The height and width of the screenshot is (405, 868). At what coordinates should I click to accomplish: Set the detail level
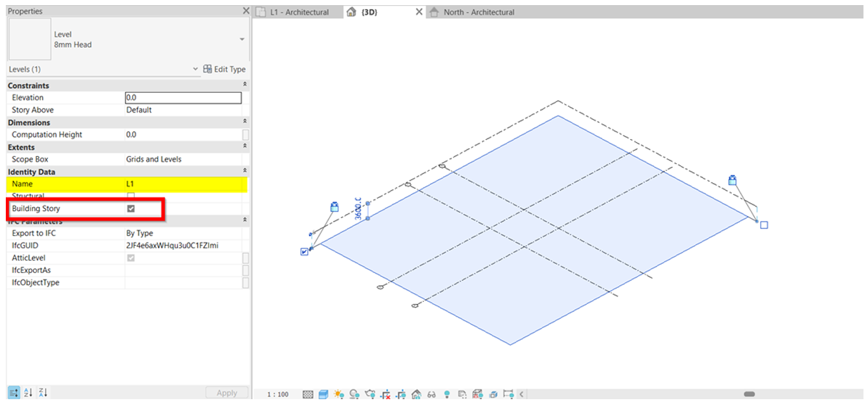pos(309,393)
